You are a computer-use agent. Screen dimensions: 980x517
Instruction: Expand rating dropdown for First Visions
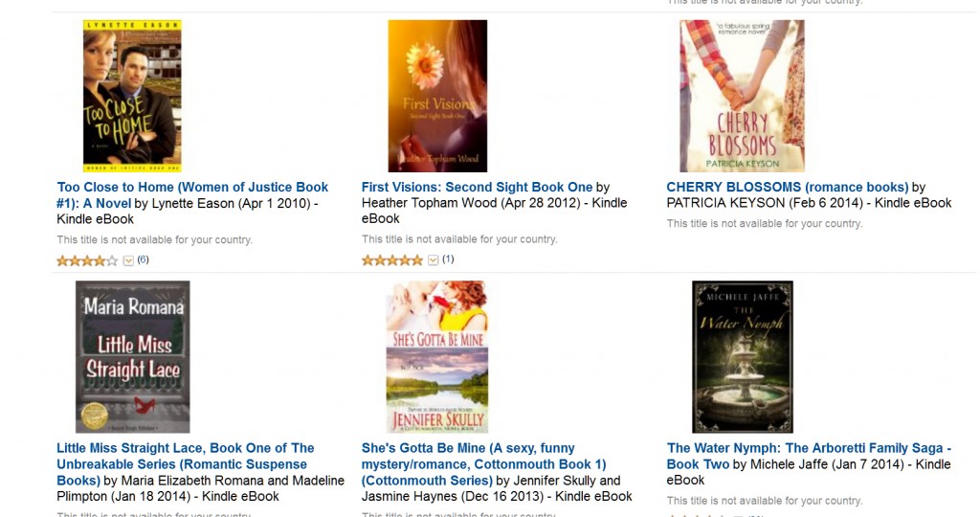434,260
